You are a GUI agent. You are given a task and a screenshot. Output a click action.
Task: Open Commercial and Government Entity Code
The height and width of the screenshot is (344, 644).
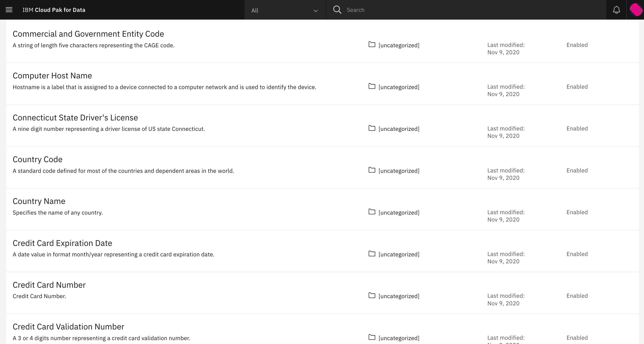tap(88, 34)
